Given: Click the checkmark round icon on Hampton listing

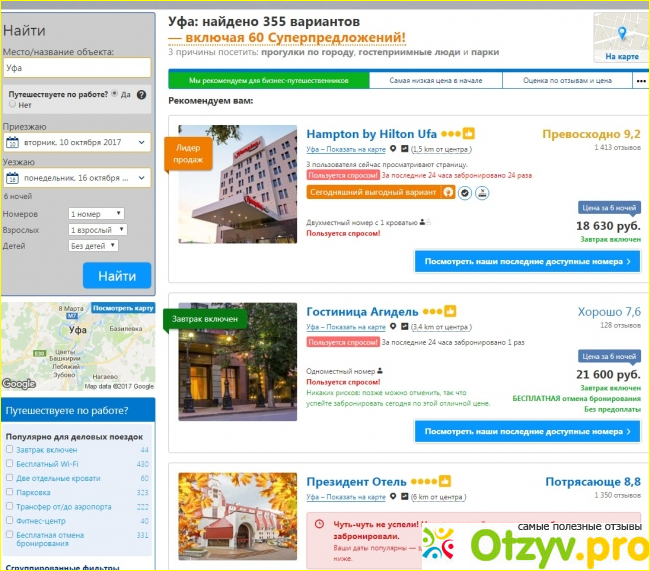Looking at the screenshot, I should tap(465, 193).
